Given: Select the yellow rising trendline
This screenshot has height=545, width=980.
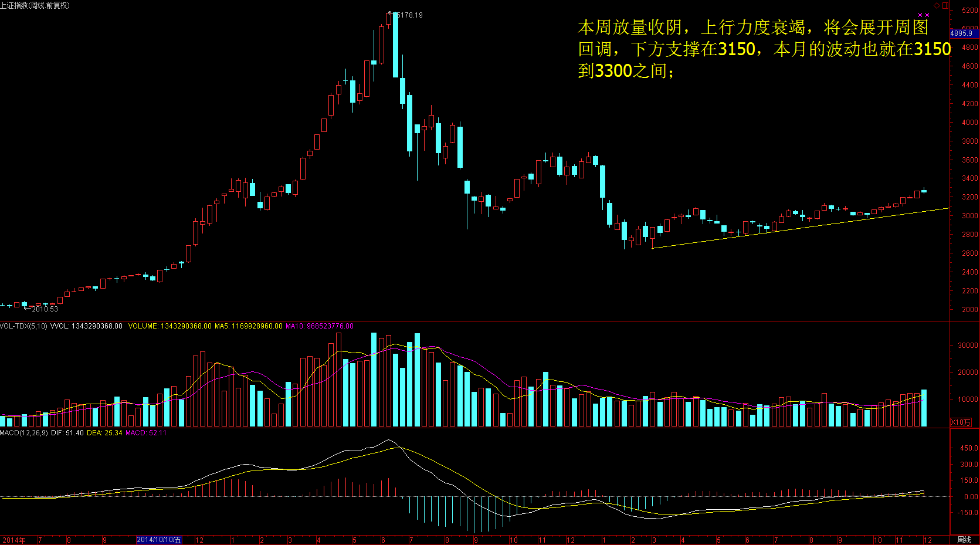Looking at the screenshot, I should pos(801,228).
